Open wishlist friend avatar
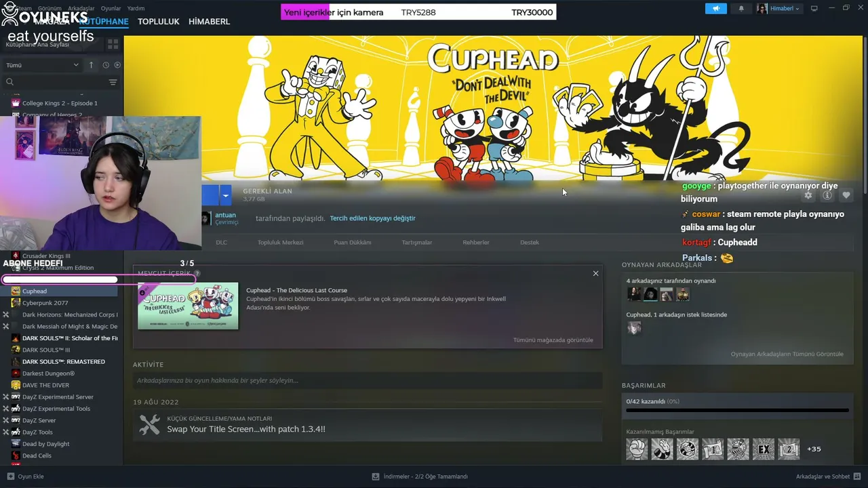The width and height of the screenshot is (868, 488). tap(634, 328)
